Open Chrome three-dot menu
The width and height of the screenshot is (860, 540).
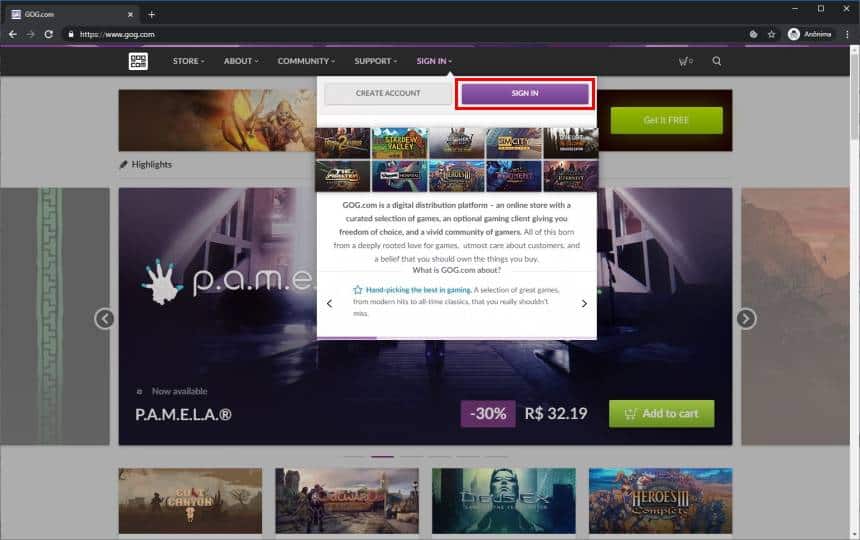tap(847, 34)
